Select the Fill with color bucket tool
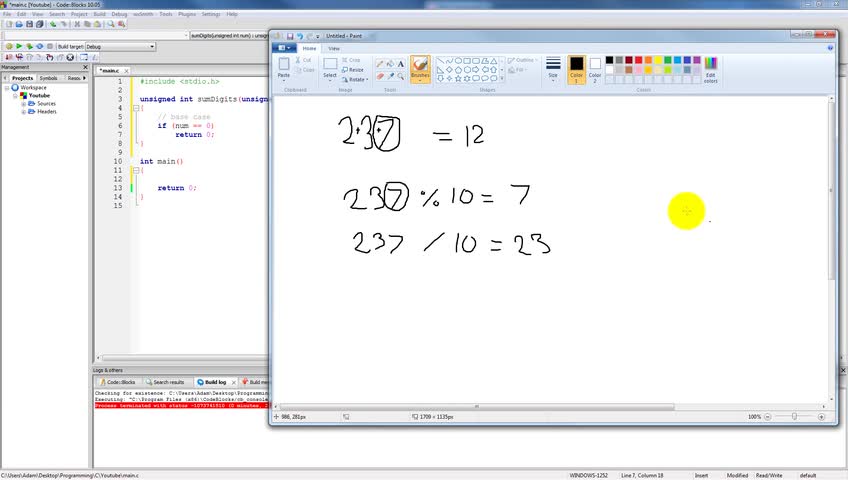The height and width of the screenshot is (480, 848). click(390, 64)
